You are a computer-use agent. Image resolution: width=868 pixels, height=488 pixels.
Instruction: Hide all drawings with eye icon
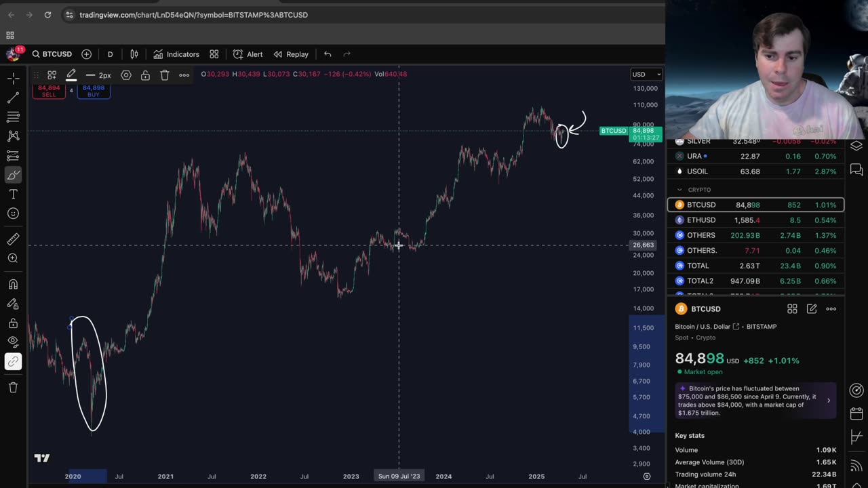pos(13,342)
